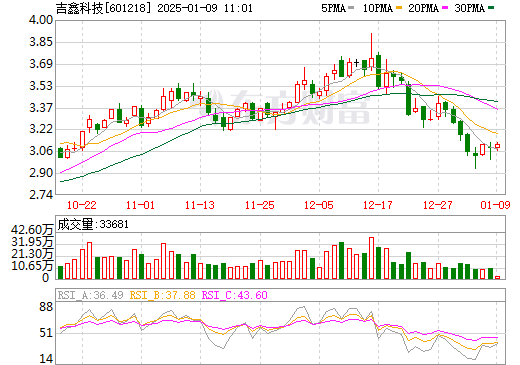Select the 12-17 date axis label
This screenshot has height=365, width=520.
[x=378, y=205]
